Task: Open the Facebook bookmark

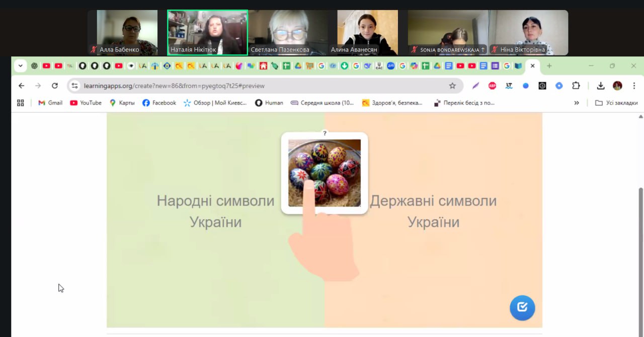Action: tap(159, 103)
